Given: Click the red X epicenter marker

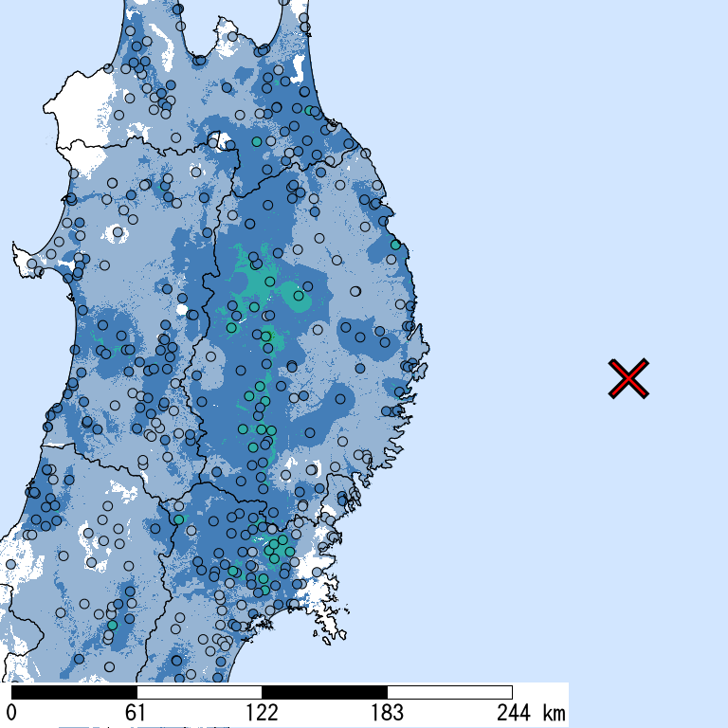Looking at the screenshot, I should pos(629,379).
